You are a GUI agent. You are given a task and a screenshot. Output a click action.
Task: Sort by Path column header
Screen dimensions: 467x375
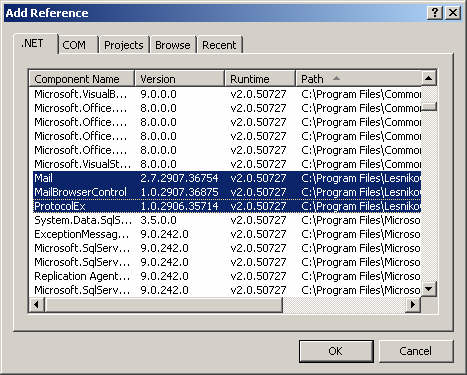(x=358, y=79)
